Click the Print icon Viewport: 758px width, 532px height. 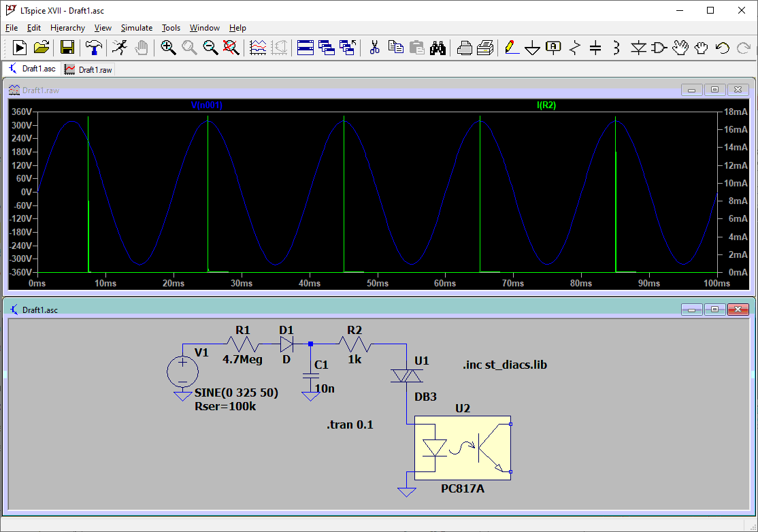485,48
